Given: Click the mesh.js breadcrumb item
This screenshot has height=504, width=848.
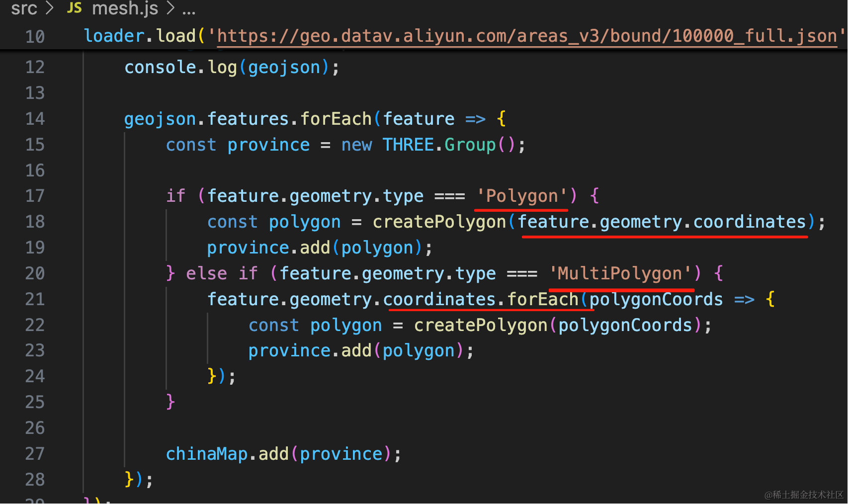Looking at the screenshot, I should click(x=125, y=8).
